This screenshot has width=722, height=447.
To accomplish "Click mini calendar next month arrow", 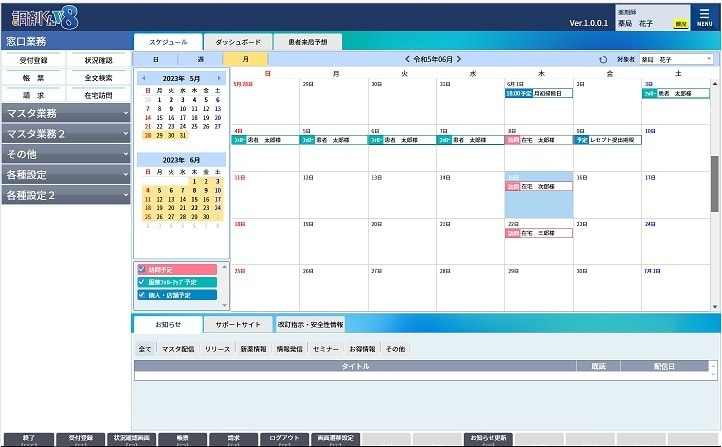I will pyautogui.click(x=220, y=78).
